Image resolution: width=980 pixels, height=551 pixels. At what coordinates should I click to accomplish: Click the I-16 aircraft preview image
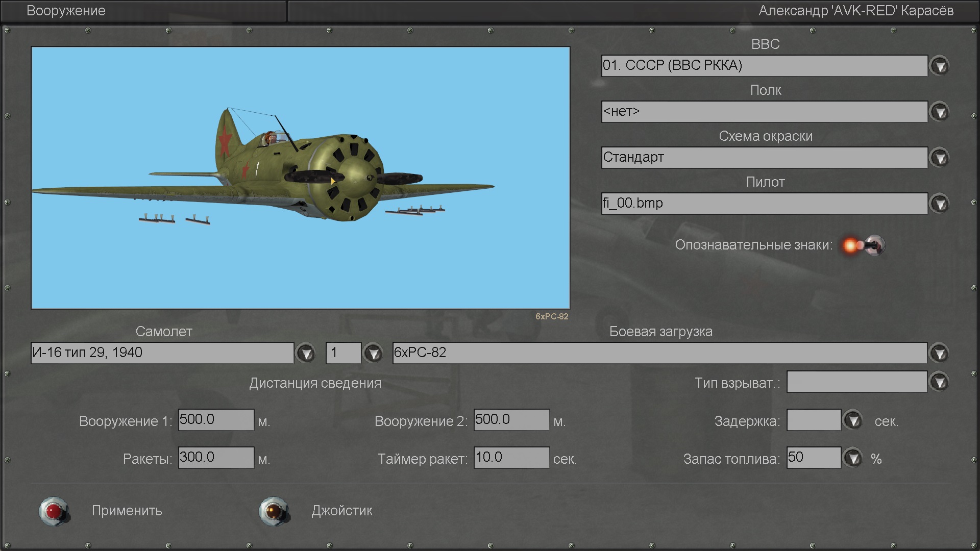coord(300,178)
